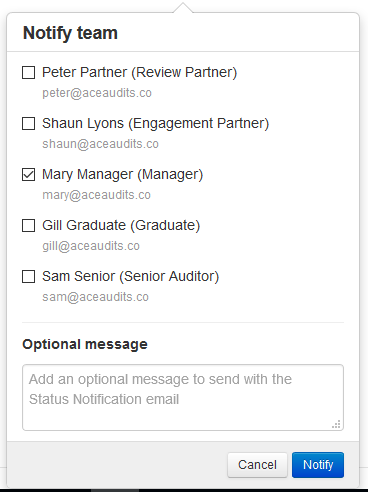Click sam@aceaudits.co email text
Viewport: 368px width, 492px height.
(95, 297)
